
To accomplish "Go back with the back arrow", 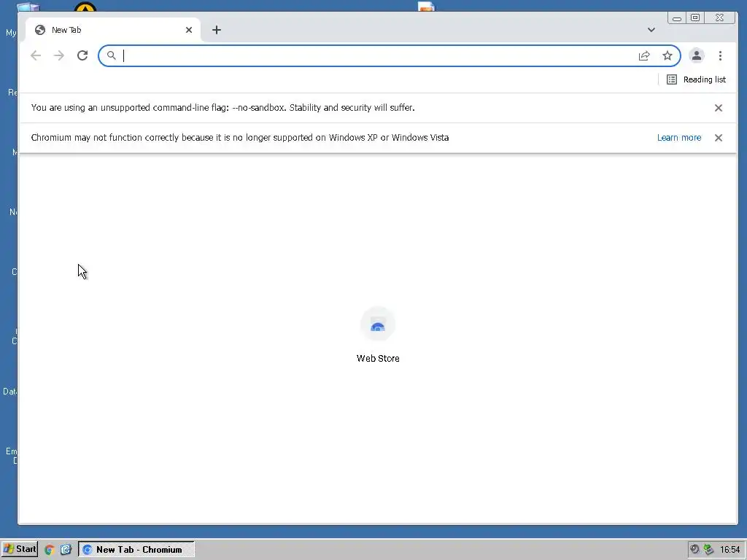I will pos(36,55).
